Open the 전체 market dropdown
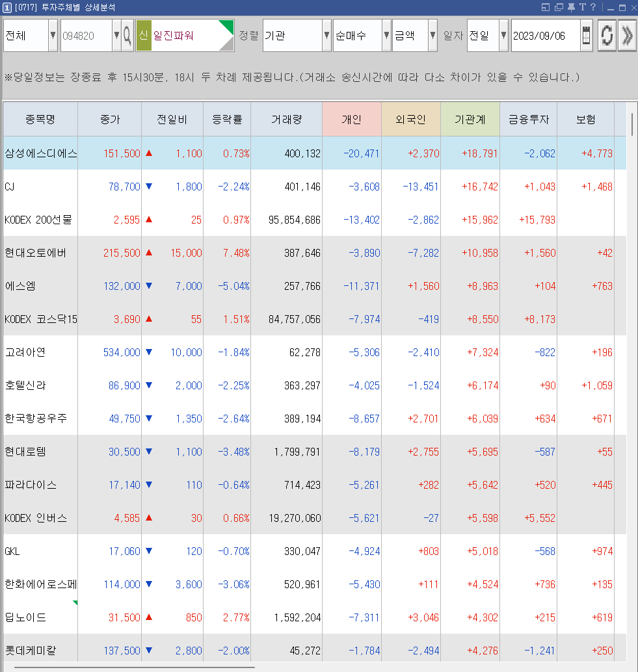The height and width of the screenshot is (672, 638). coord(53,36)
